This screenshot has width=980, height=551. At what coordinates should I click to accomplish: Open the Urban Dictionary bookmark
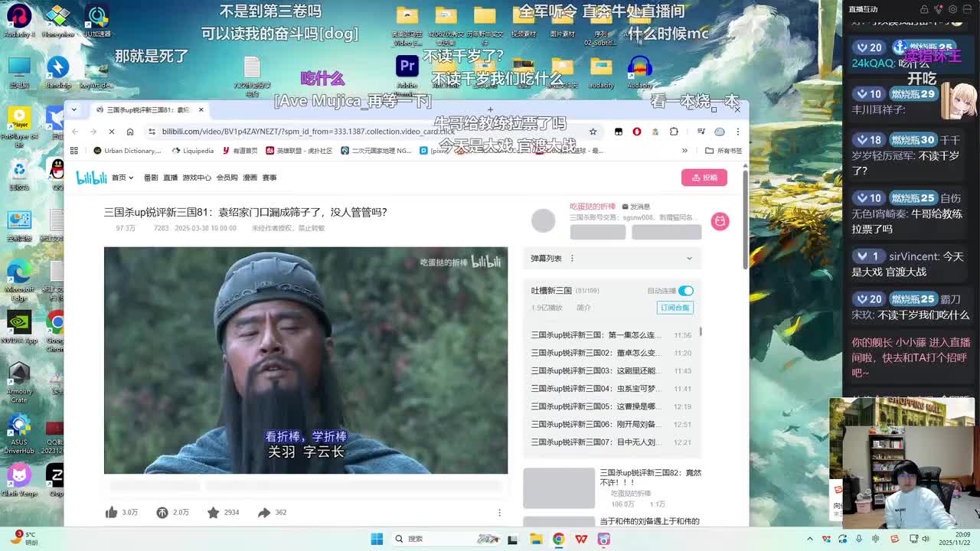127,151
